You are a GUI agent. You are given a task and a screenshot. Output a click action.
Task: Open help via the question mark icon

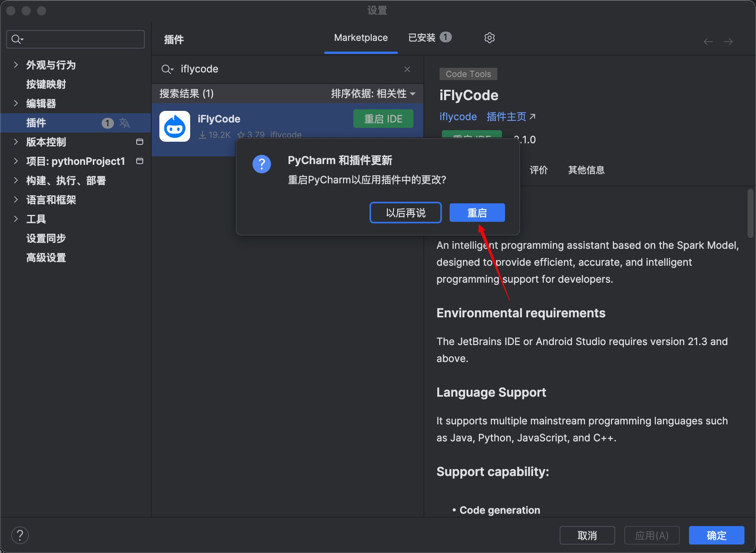click(20, 535)
